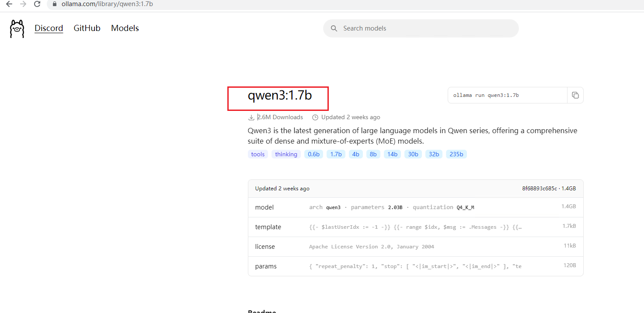Select the 30b size tag
This screenshot has height=313, width=644.
coord(413,154)
